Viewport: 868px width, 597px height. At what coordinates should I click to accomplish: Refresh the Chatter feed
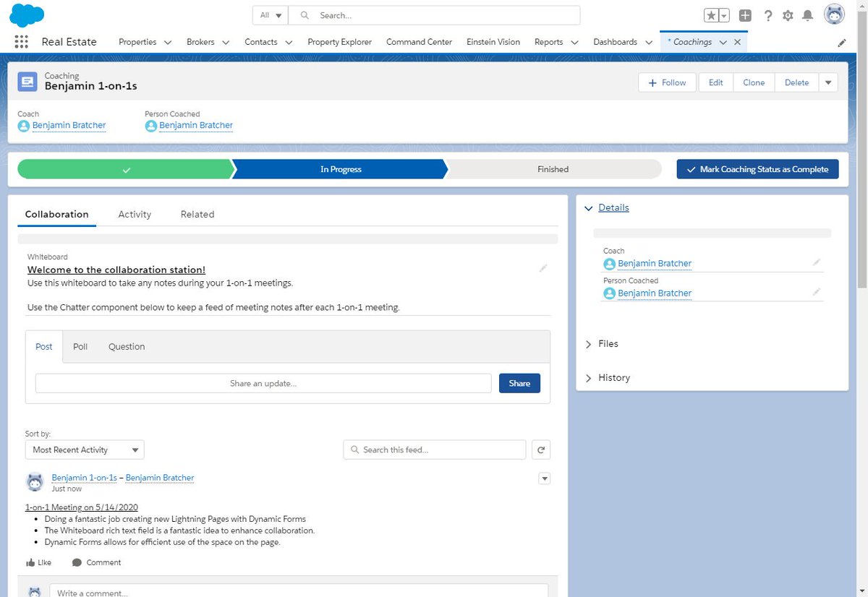pos(541,450)
